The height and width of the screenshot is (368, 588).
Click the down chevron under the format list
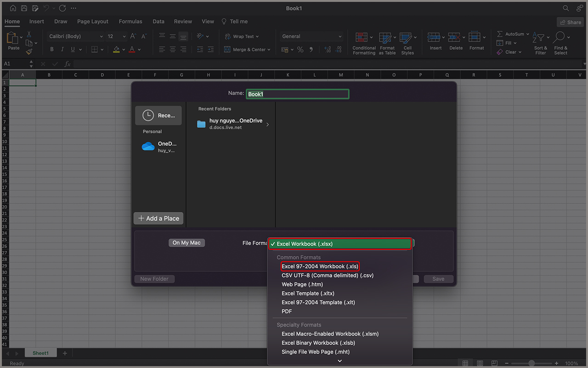(x=340, y=361)
